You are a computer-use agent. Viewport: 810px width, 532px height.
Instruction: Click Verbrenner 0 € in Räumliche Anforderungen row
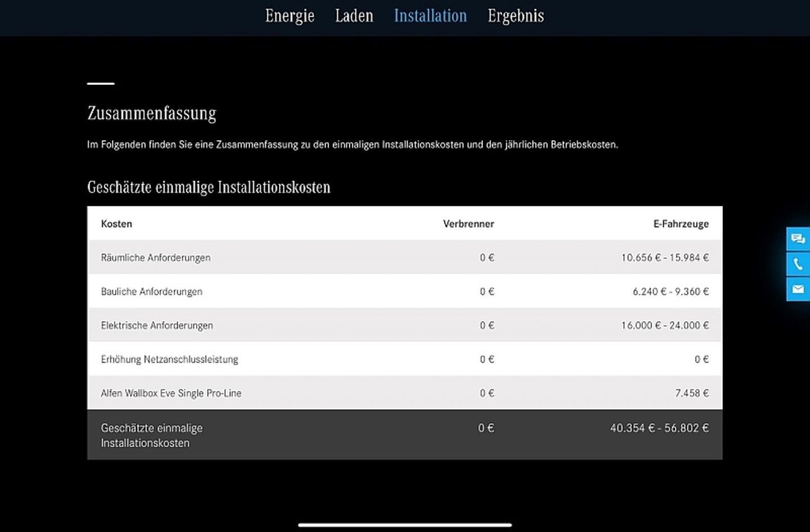[x=487, y=258]
